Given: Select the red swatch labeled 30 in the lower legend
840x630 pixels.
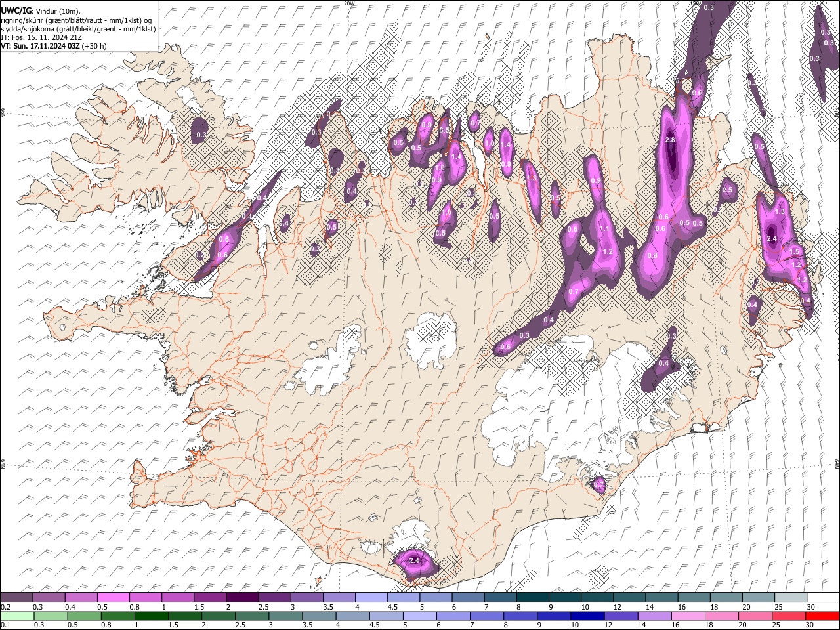Looking at the screenshot, I should click(x=822, y=616).
